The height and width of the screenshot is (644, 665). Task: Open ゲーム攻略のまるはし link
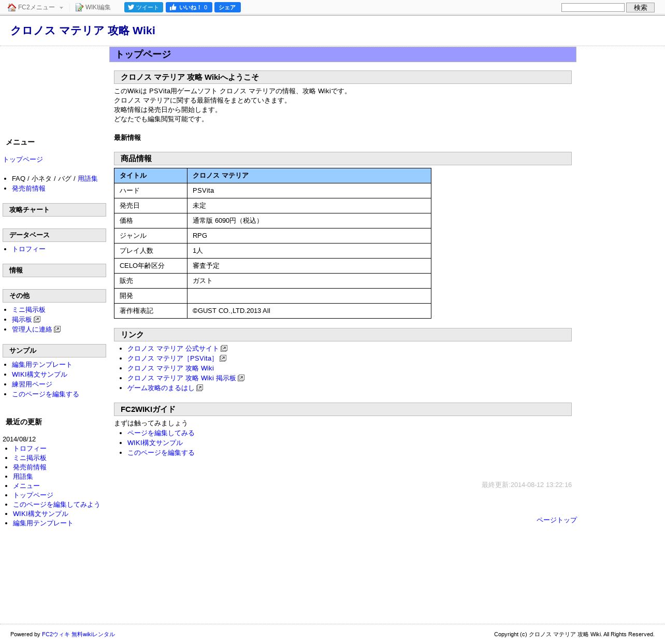tap(161, 388)
